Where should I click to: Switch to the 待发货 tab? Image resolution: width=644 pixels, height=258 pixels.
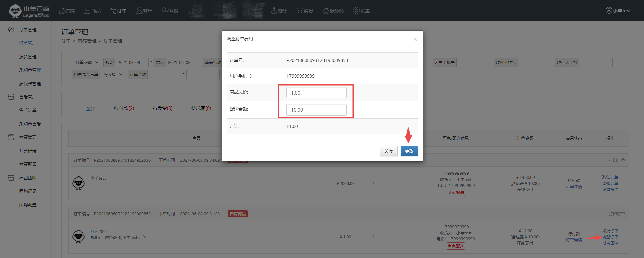(162, 108)
